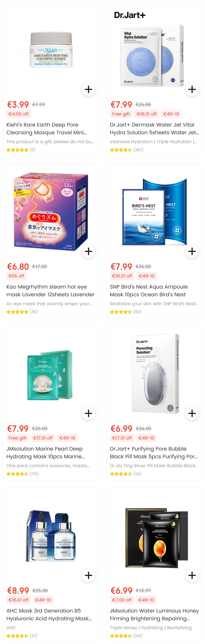This screenshot has height=644, width=205.
Task: Add SNP Bird's Nest mask to cart
Action: (x=192, y=251)
